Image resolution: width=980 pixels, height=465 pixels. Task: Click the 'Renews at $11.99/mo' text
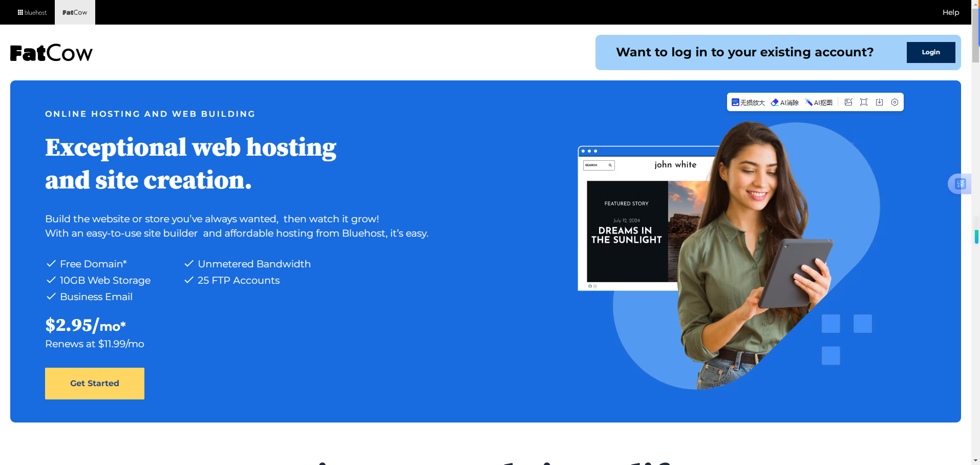click(x=95, y=344)
